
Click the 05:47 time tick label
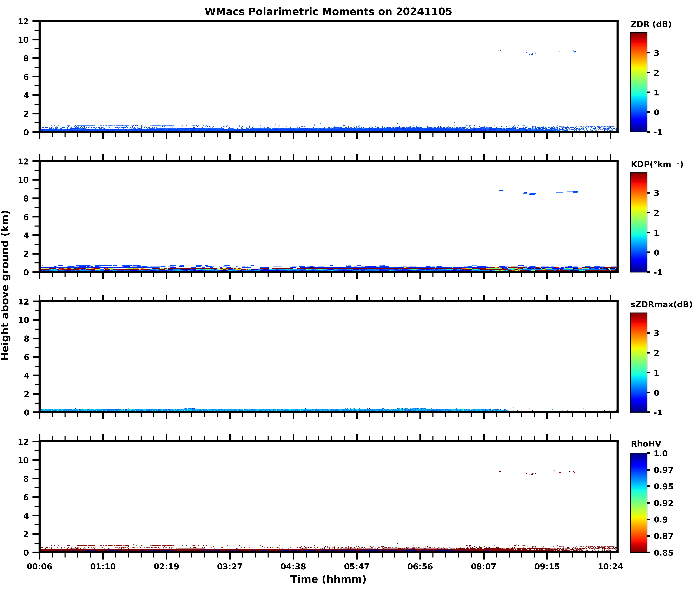(357, 566)
